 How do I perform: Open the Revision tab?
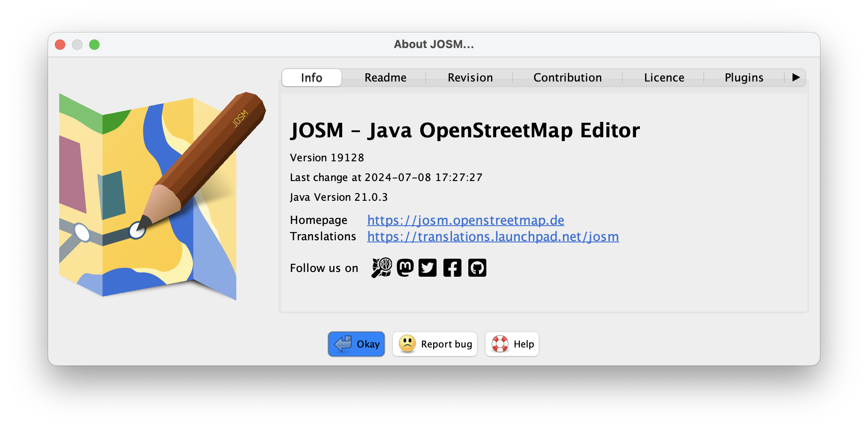470,78
